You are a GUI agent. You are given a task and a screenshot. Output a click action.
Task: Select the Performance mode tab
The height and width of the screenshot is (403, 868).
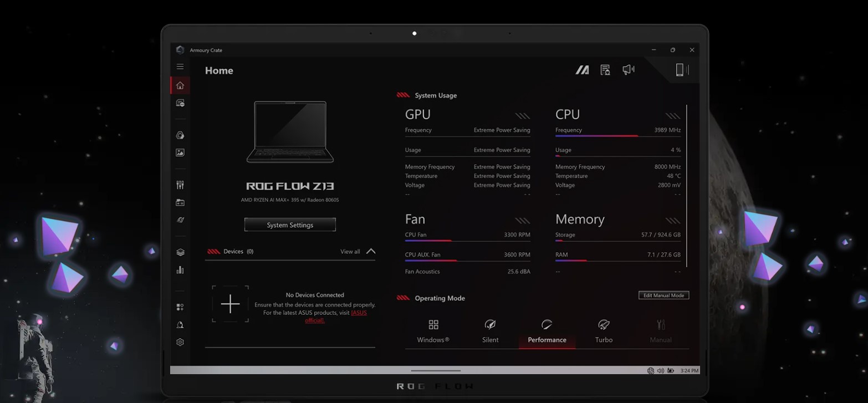(x=547, y=331)
